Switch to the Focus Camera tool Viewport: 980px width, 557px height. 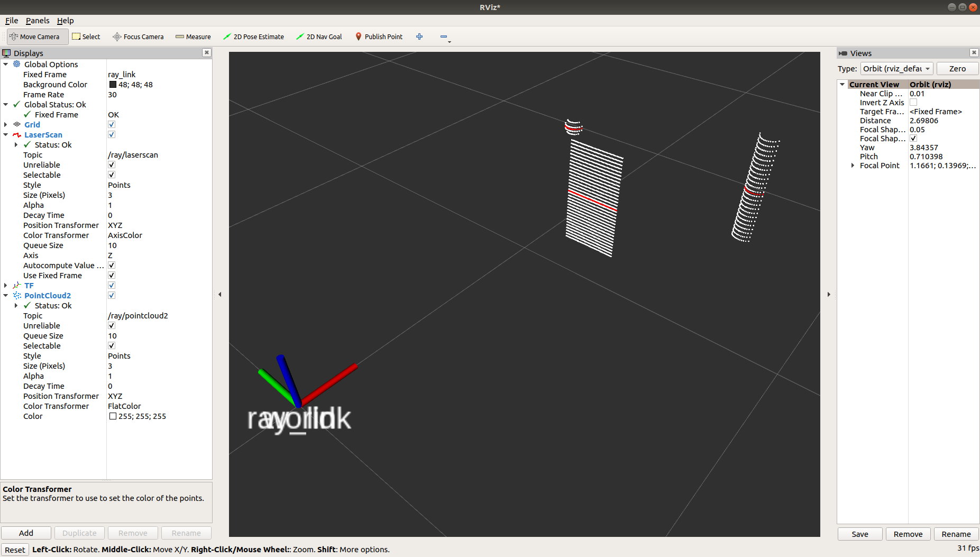coord(138,36)
